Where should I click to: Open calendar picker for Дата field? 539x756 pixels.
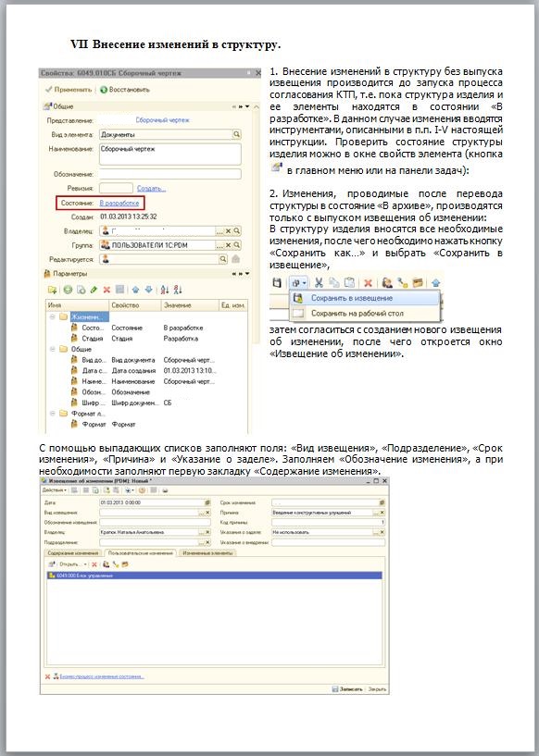click(207, 502)
